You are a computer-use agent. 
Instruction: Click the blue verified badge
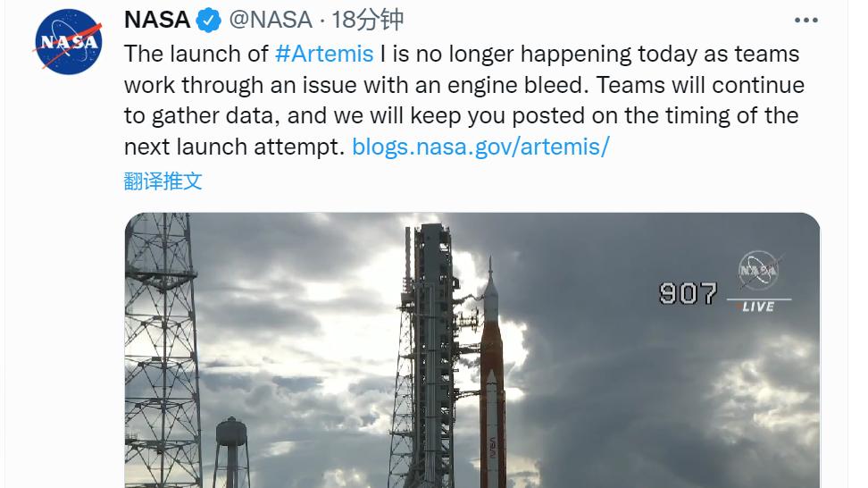point(209,21)
